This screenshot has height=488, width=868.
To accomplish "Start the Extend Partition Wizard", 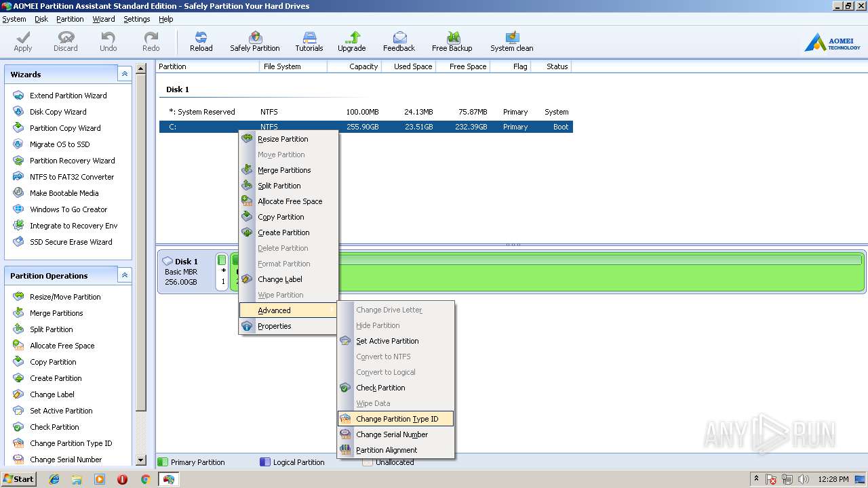I will (68, 96).
